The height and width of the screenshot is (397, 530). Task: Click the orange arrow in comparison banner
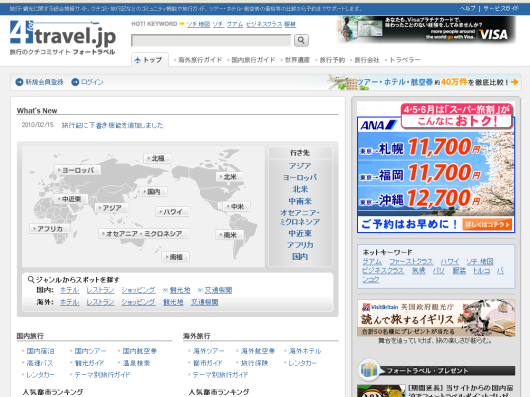pos(514,82)
